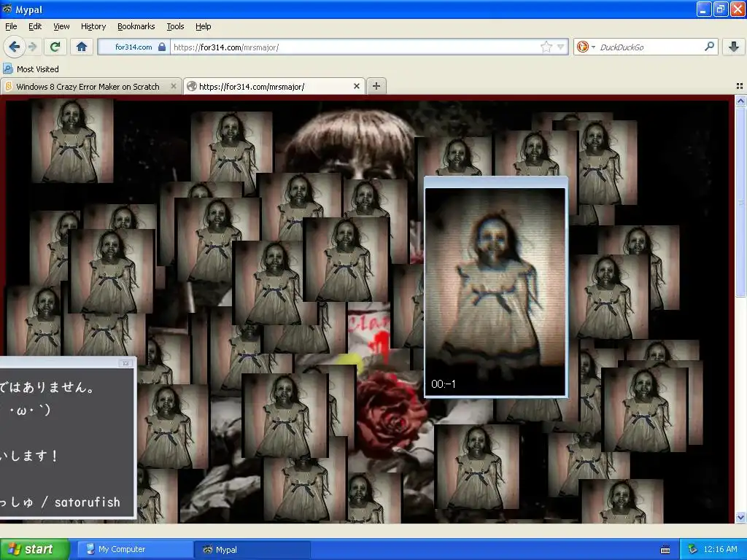Image resolution: width=747 pixels, height=560 pixels.
Task: Open the Home page button
Action: [82, 47]
